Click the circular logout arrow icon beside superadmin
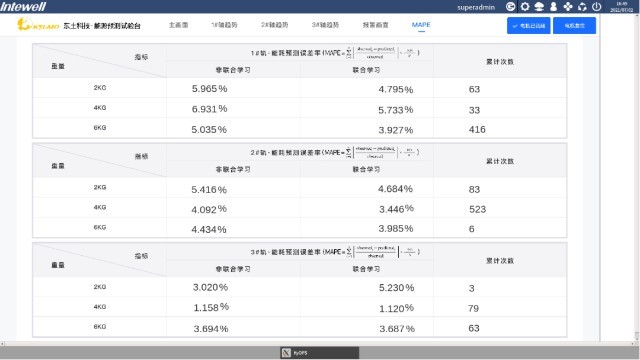 510,7
